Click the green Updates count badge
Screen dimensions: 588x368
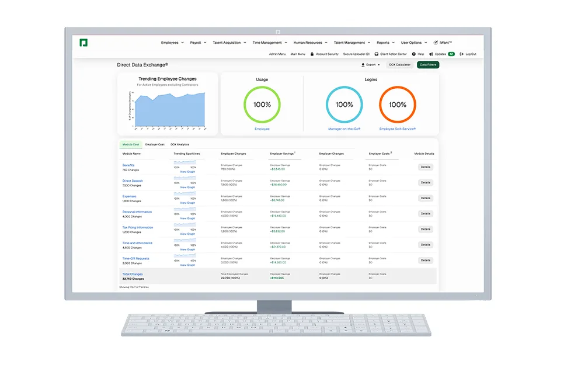(x=451, y=54)
